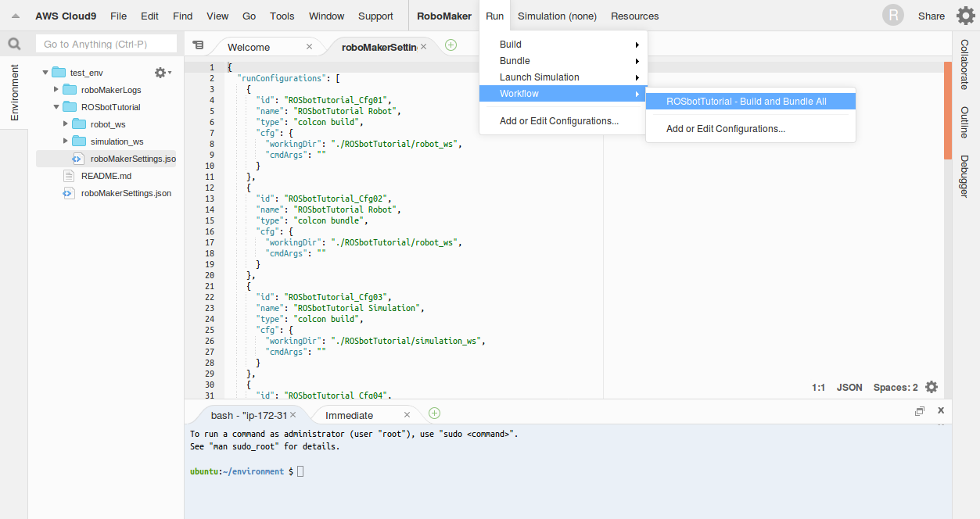Toggle the Environment side panel
Viewport: 980px width, 519px height.
pyautogui.click(x=14, y=92)
